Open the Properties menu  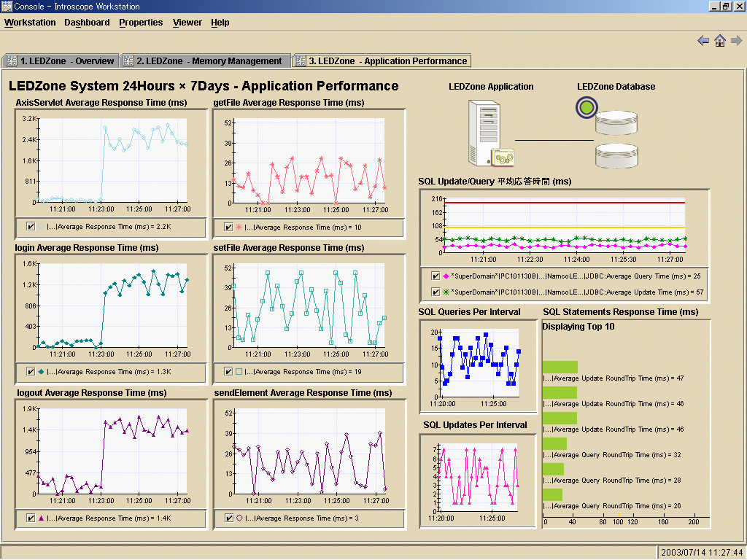[141, 23]
